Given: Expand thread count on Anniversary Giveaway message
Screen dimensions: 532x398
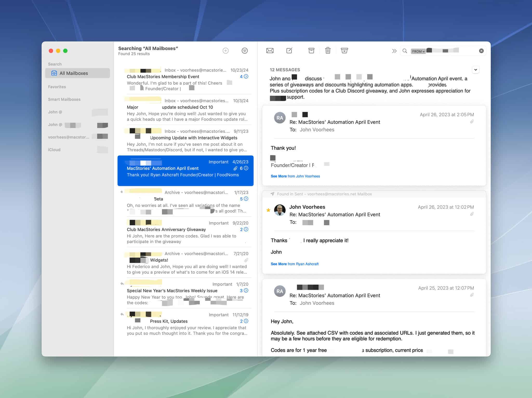Looking at the screenshot, I should [x=244, y=230].
